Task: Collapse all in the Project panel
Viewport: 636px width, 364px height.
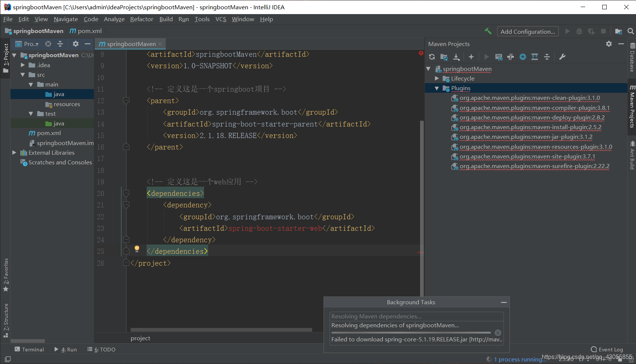Action: (60, 44)
